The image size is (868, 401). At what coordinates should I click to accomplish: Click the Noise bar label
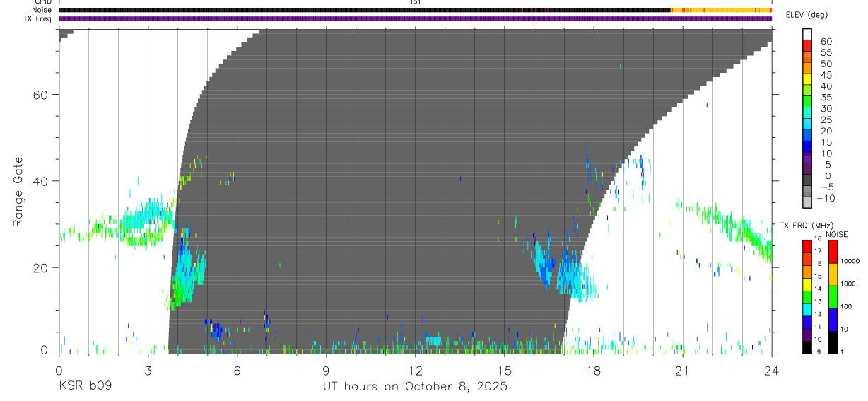coord(43,10)
